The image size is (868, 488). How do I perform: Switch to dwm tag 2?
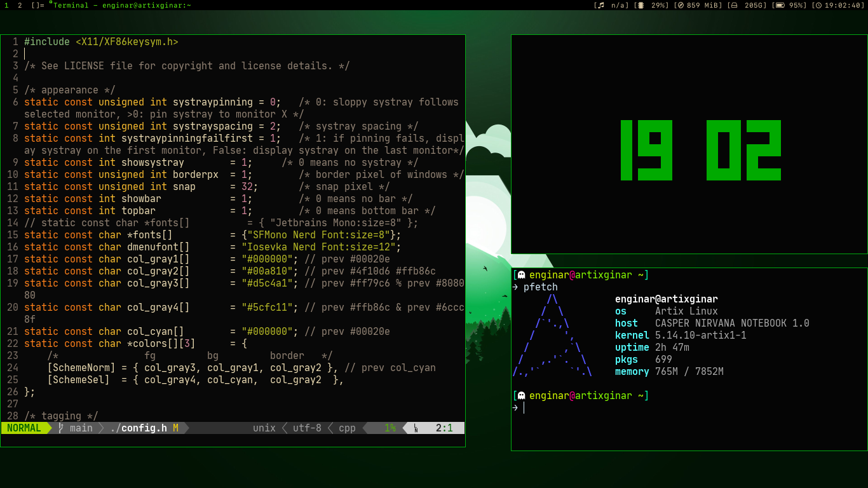click(20, 5)
